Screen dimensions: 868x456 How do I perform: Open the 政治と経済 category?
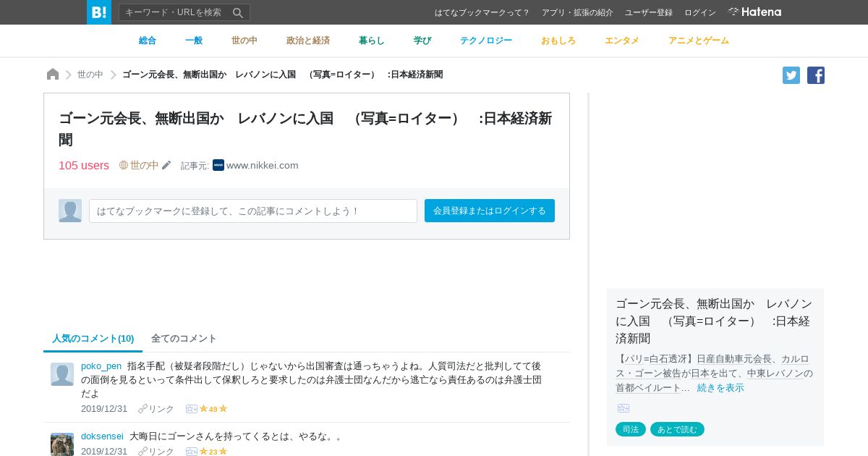(x=308, y=41)
